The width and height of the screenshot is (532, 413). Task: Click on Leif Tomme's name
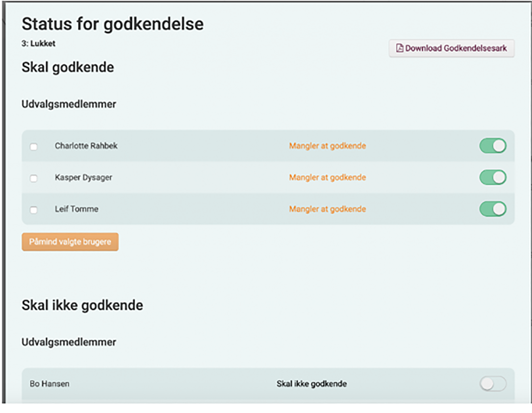[x=77, y=209]
